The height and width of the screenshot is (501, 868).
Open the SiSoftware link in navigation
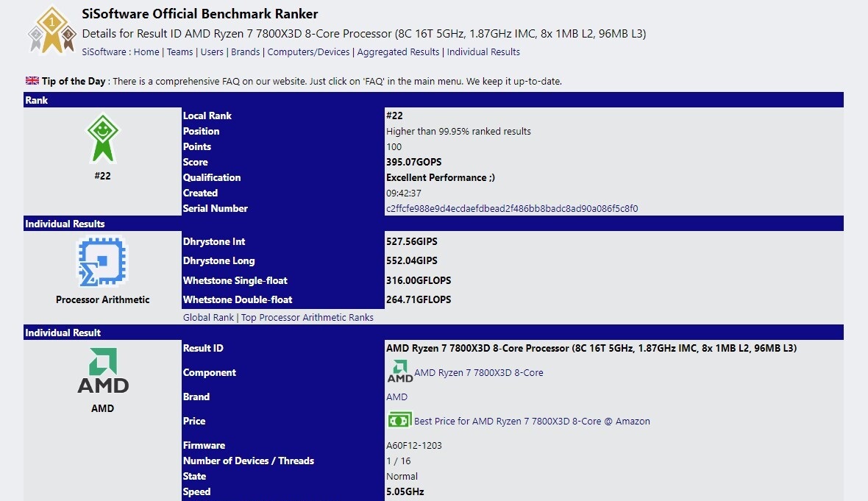[x=104, y=52]
